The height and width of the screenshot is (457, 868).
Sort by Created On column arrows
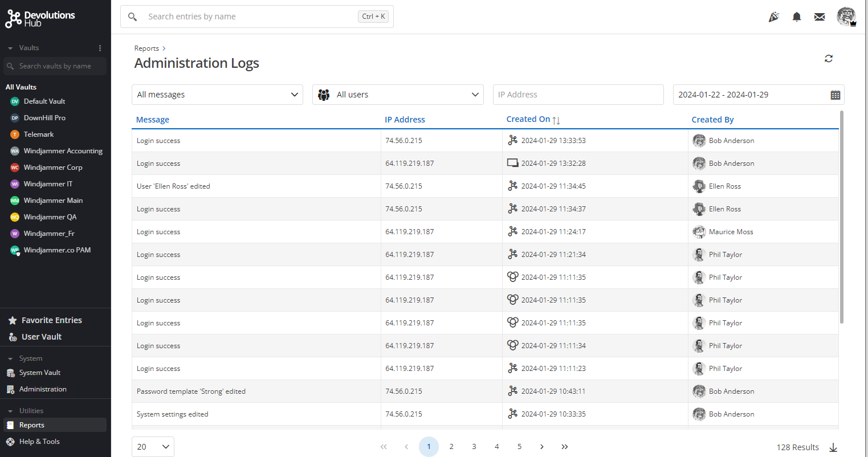click(x=556, y=120)
